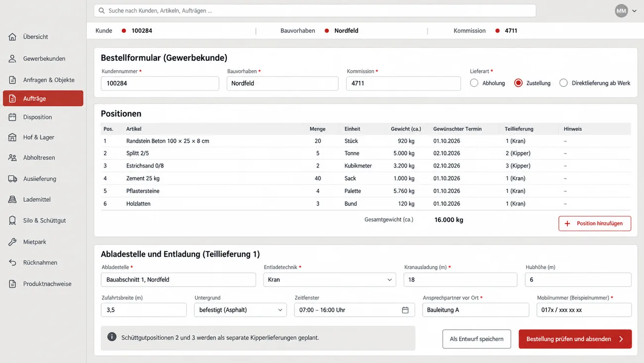The width and height of the screenshot is (644, 363).
Task: Click the '16.000 kg' total weight
Action: [x=449, y=220]
